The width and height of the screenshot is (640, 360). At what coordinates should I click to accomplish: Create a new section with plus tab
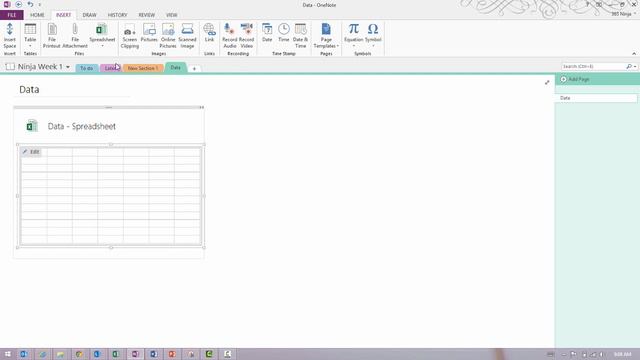(194, 69)
